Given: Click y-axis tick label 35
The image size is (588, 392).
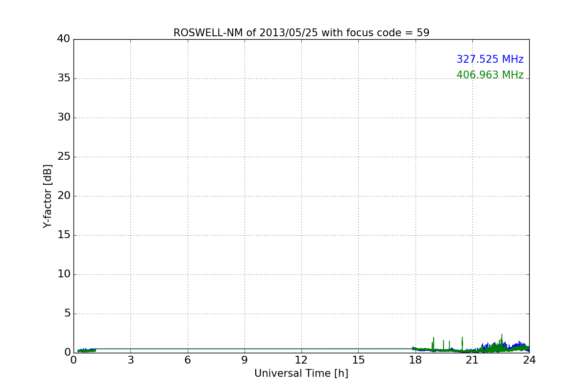Looking at the screenshot, I should coord(64,78).
